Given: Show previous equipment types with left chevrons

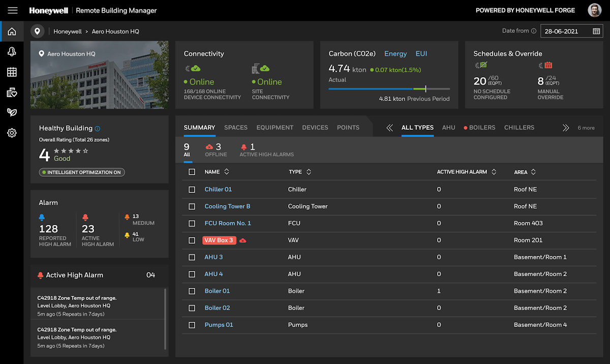Looking at the screenshot, I should tap(390, 128).
